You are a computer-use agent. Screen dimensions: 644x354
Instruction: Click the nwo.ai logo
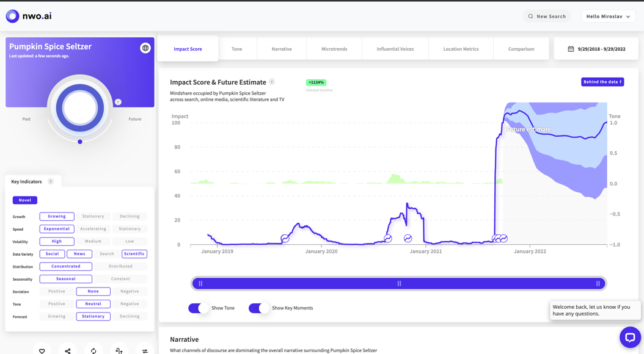[29, 16]
